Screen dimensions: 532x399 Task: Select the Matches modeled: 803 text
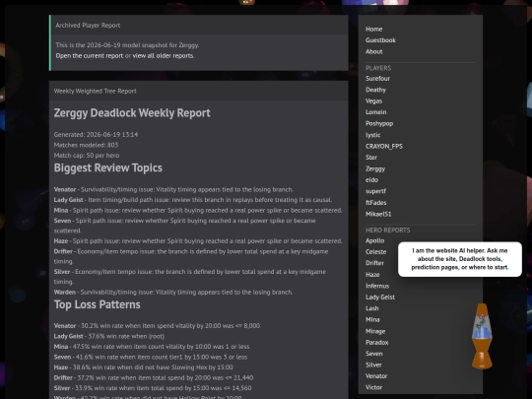click(x=86, y=145)
